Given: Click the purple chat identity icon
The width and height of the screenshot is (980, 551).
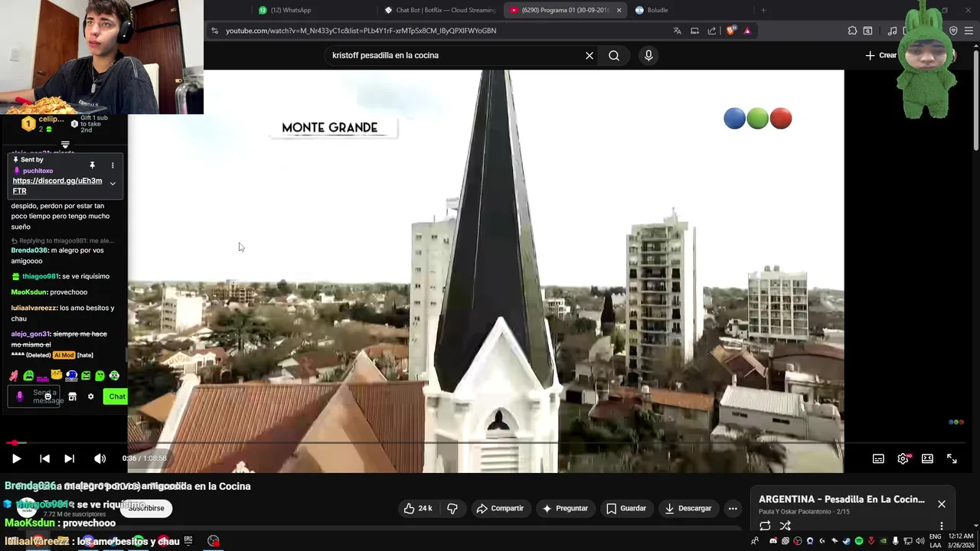Looking at the screenshot, I should (20, 396).
